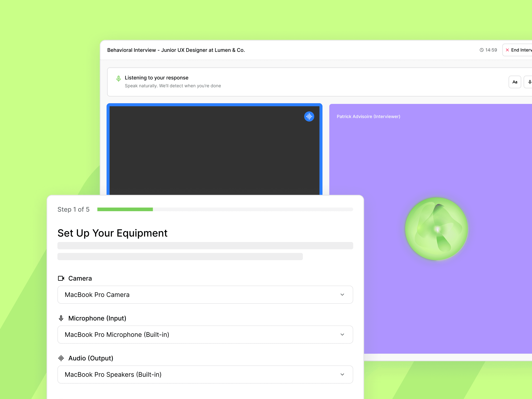Viewport: 532px width, 399px height.
Task: Open the MacBook Pro Speakers (Built-in) dropdown
Action: [x=205, y=374]
